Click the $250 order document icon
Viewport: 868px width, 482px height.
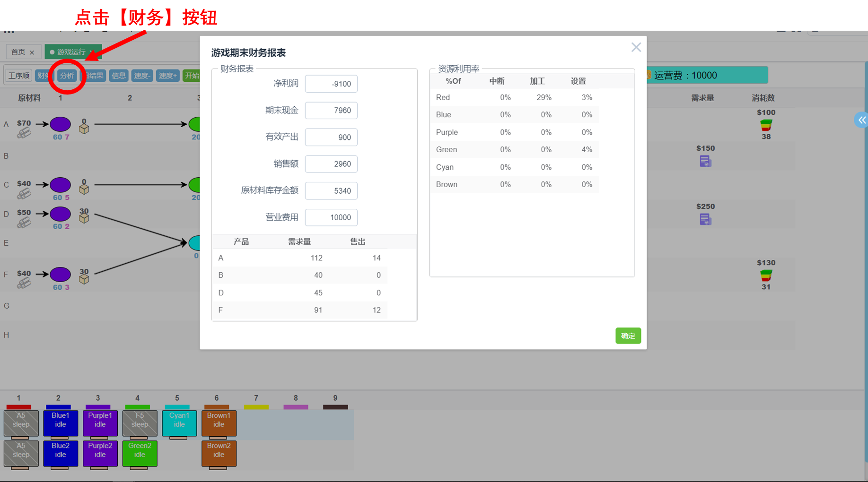pyautogui.click(x=705, y=219)
